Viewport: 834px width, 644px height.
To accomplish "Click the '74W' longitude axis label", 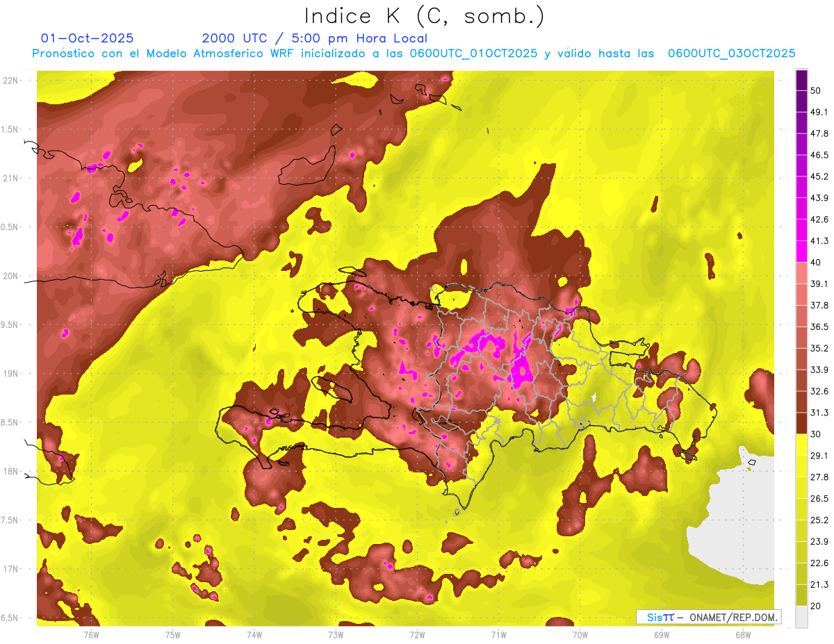I will [x=254, y=635].
